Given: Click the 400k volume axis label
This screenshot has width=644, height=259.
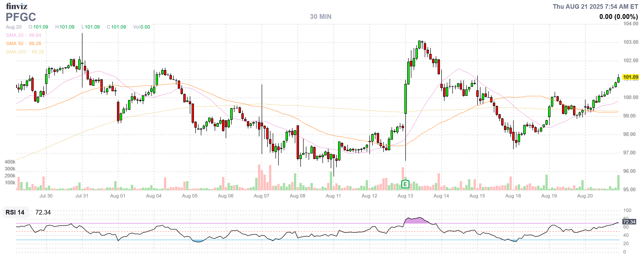Looking at the screenshot, I should tap(10, 162).
